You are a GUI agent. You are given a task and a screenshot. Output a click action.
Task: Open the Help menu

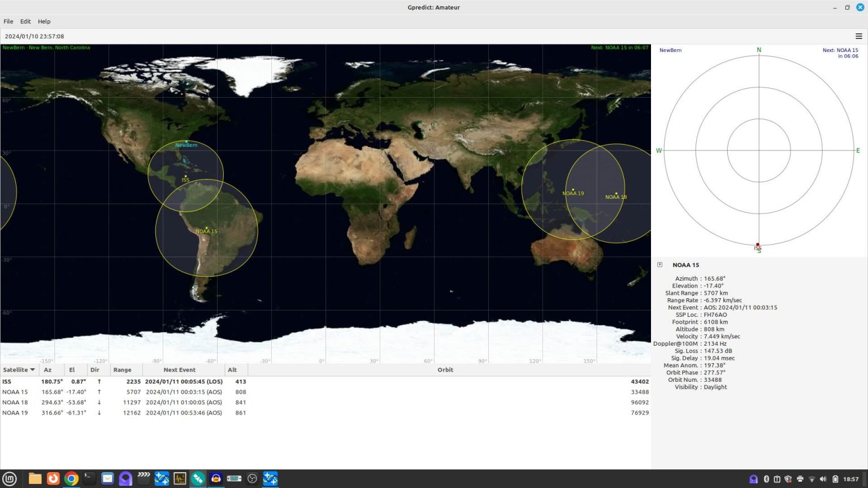(x=44, y=21)
